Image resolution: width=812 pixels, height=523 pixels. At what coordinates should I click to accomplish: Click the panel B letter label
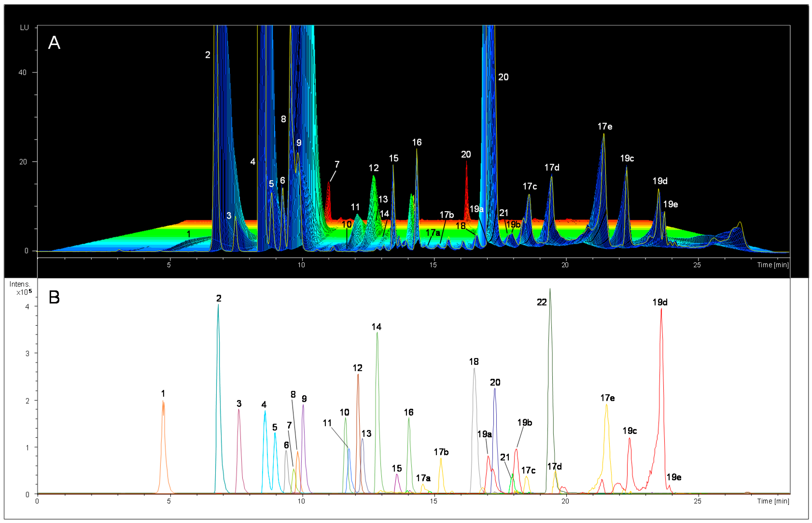[x=54, y=297]
